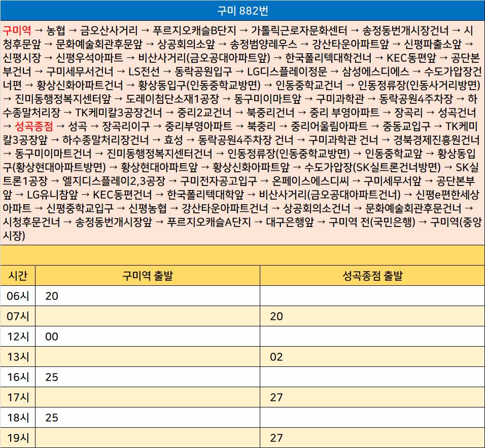Viewport: 485px width, 448px height.
Task: Click the 성곡종점 출발 column header
Action: [372, 275]
